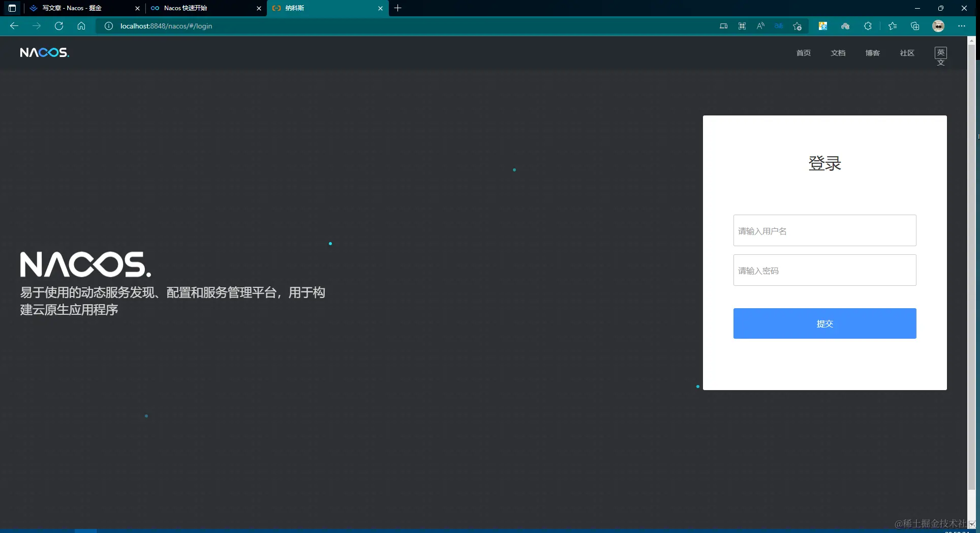Open 社区 in the header menu

pyautogui.click(x=907, y=53)
